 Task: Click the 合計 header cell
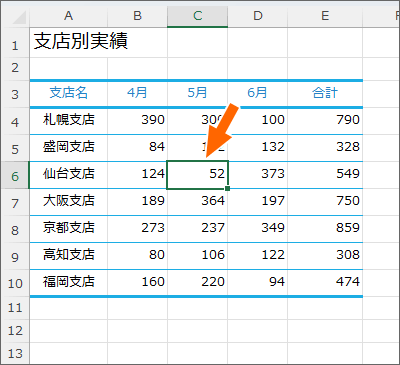pos(325,93)
